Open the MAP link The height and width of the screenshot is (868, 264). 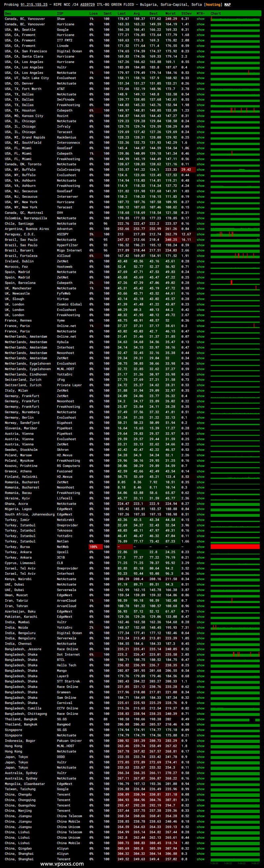click(x=228, y=5)
